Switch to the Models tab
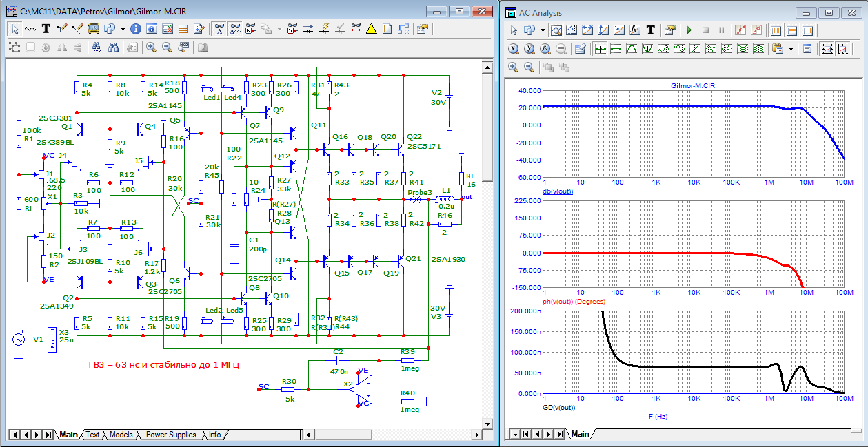 click(x=121, y=435)
